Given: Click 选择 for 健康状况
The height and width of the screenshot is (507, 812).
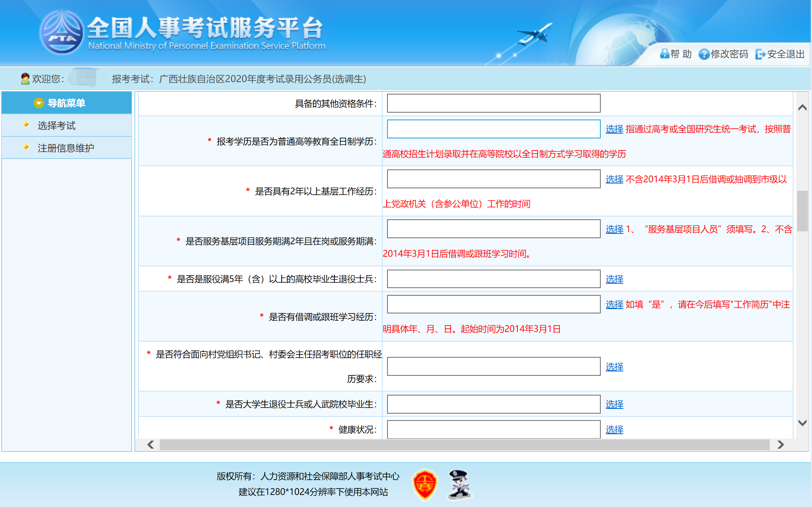Looking at the screenshot, I should pos(614,429).
